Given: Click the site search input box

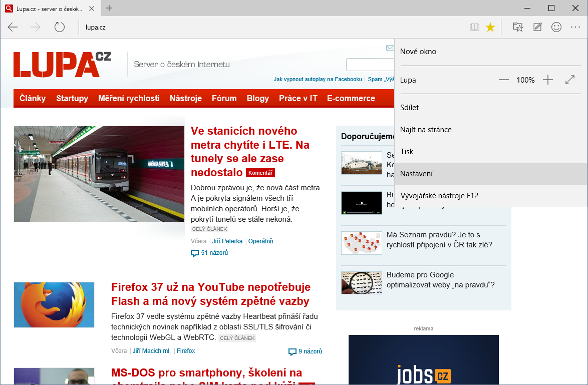Looking at the screenshot, I should click(x=370, y=65).
